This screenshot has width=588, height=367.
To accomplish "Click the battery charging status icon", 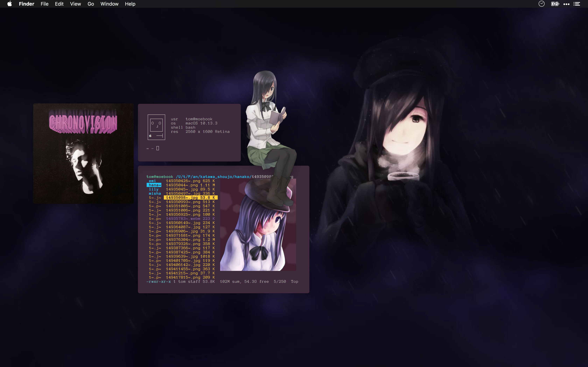I will tap(555, 4).
